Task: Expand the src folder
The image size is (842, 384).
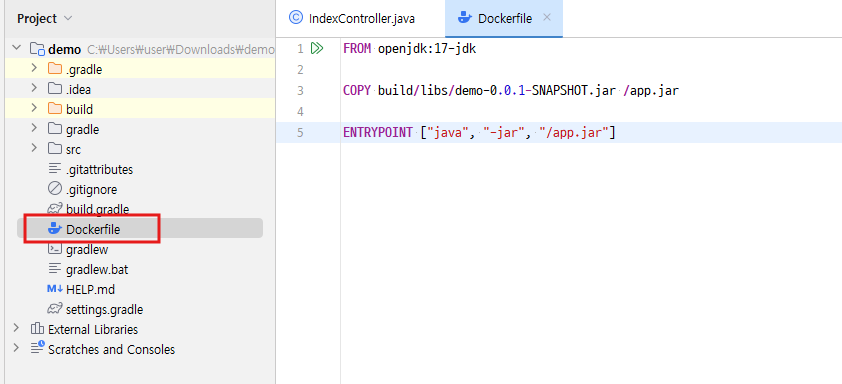Action: click(34, 148)
